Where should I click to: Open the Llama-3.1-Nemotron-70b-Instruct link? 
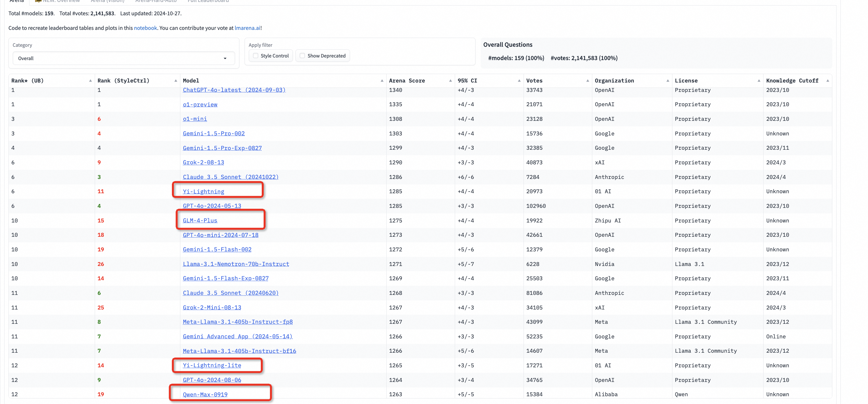(x=236, y=264)
